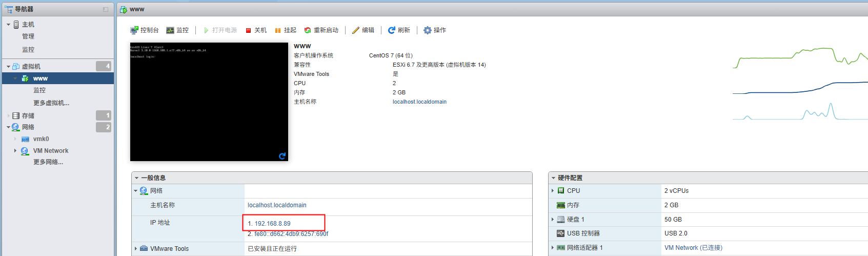Expand the vmk0 tree node arrow

(15, 139)
